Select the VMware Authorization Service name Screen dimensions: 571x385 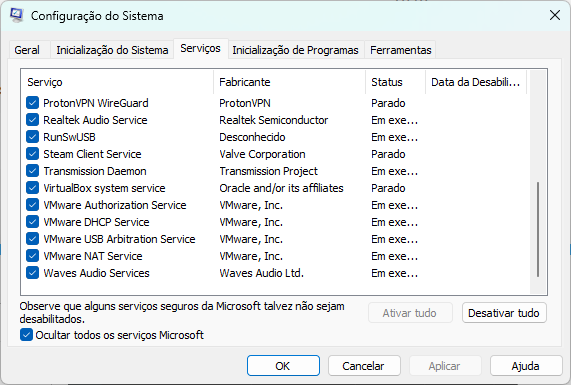pos(115,205)
